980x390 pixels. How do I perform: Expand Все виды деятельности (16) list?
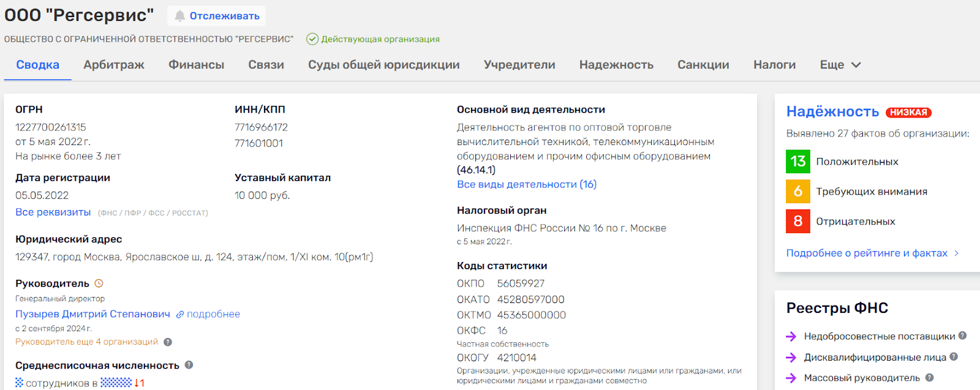tap(526, 184)
